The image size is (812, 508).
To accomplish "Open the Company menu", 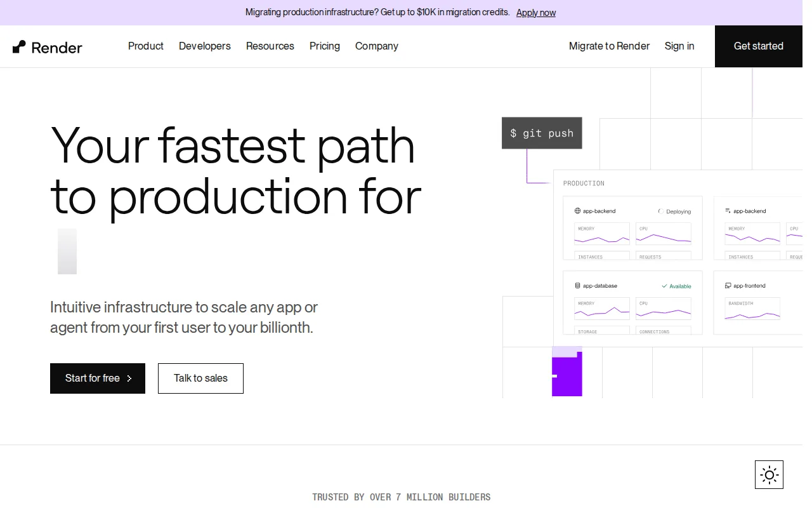I will coord(377,46).
